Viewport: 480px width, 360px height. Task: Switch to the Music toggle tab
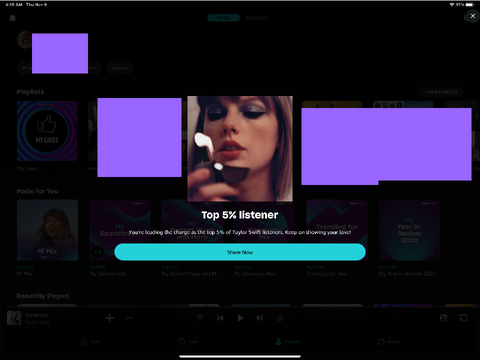click(223, 18)
